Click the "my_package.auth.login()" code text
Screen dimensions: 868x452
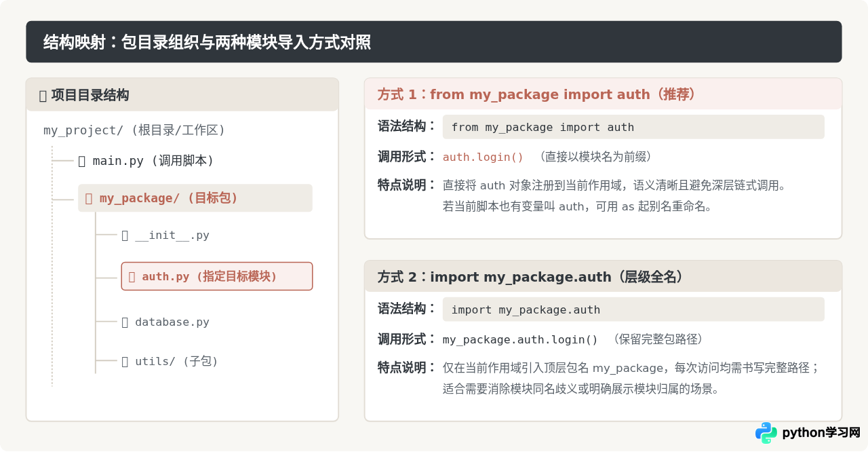click(x=521, y=339)
